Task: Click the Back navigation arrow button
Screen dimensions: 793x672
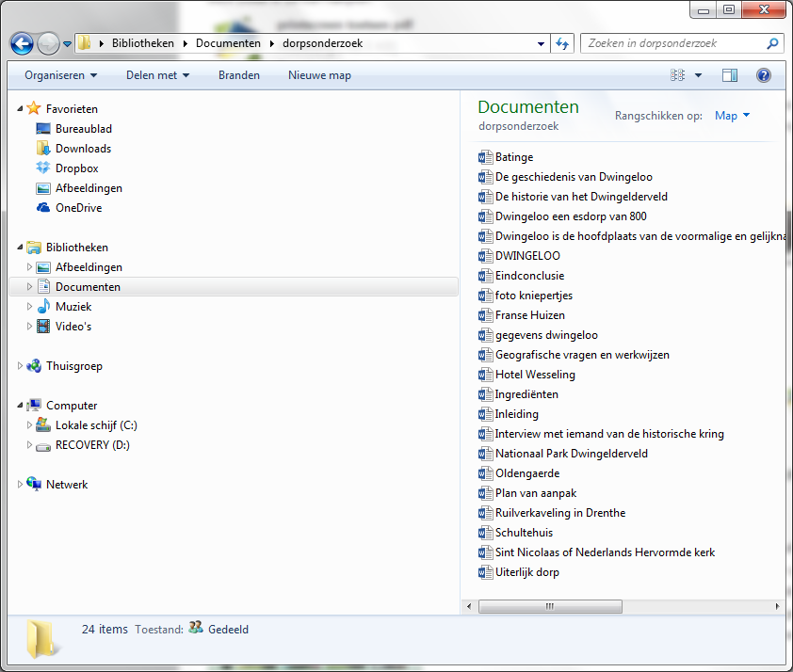Action: (22, 43)
